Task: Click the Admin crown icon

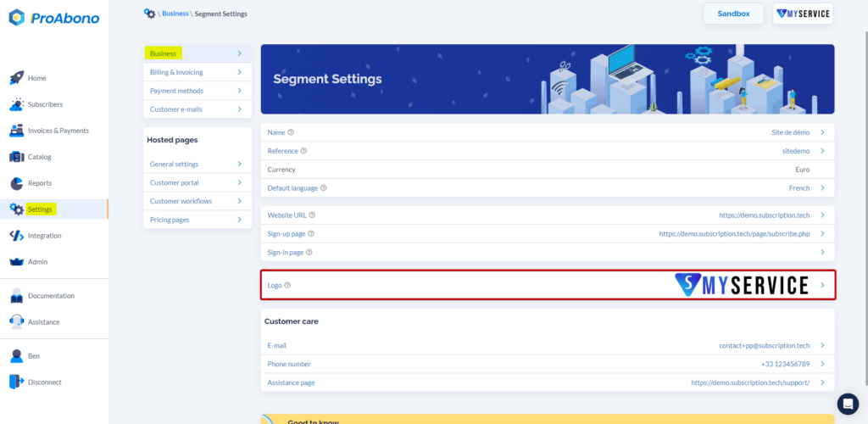Action: pos(17,262)
